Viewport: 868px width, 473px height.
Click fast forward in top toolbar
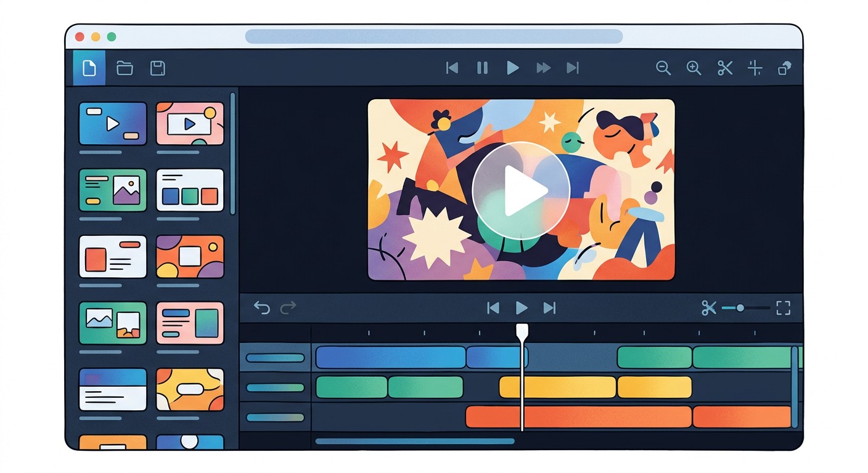click(543, 68)
